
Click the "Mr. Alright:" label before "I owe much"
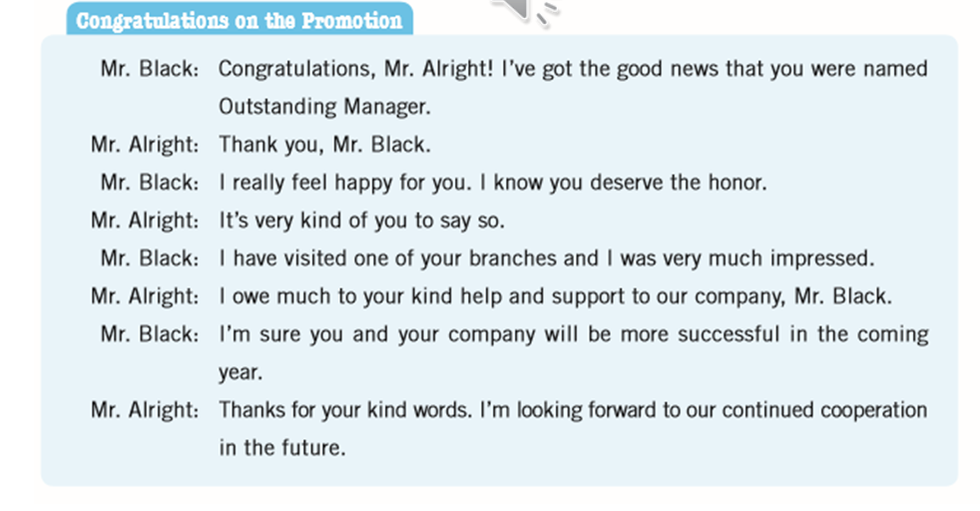[144, 296]
